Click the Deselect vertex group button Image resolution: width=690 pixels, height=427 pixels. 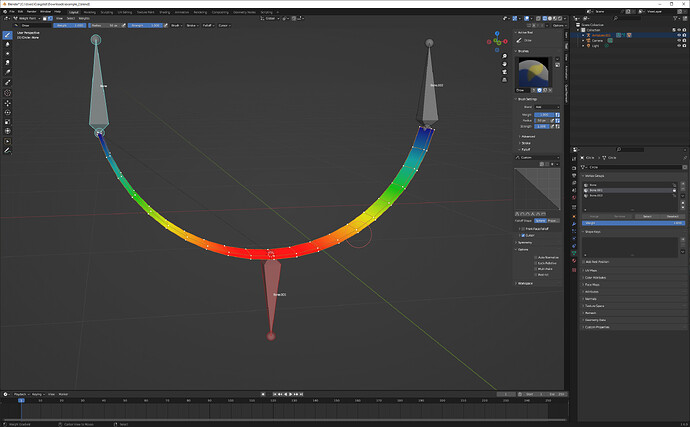point(672,217)
